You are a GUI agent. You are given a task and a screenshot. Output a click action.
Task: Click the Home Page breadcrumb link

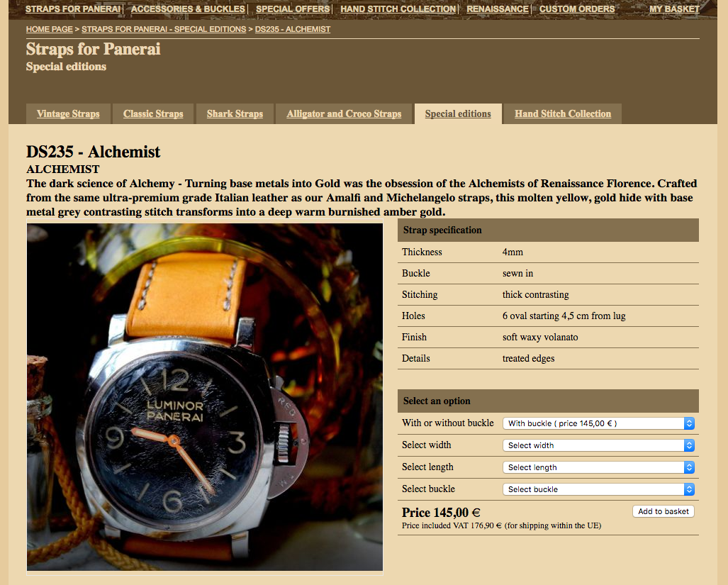coord(50,30)
